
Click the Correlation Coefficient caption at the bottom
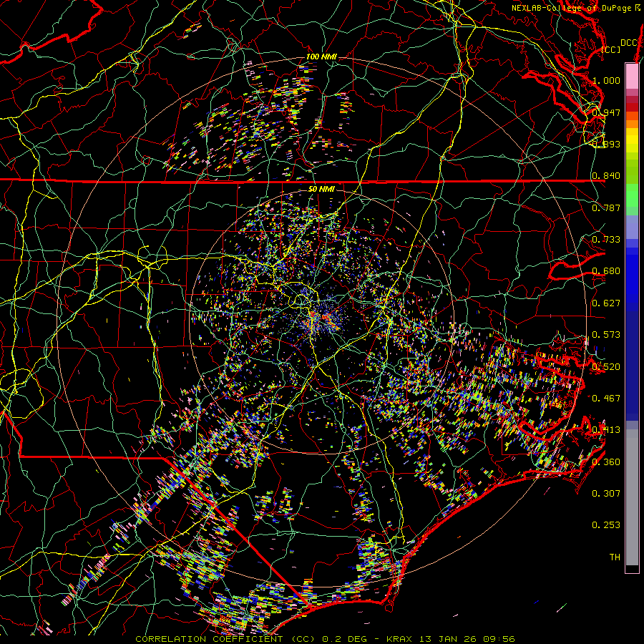click(x=325, y=639)
